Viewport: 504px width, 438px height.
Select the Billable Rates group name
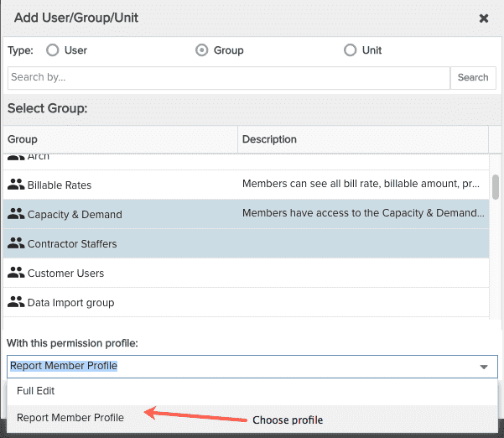60,185
